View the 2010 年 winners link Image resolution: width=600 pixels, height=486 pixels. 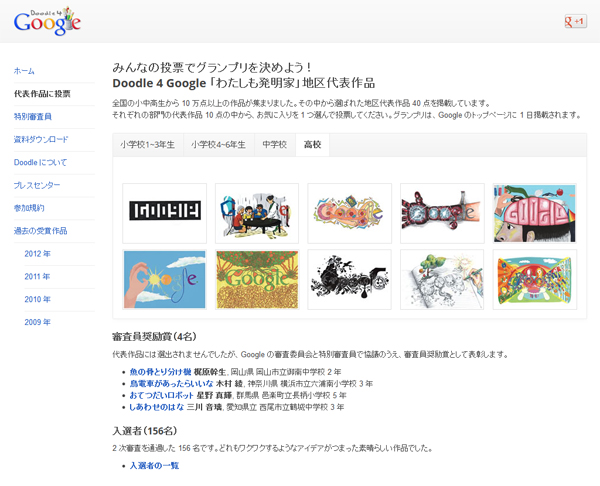click(x=38, y=299)
